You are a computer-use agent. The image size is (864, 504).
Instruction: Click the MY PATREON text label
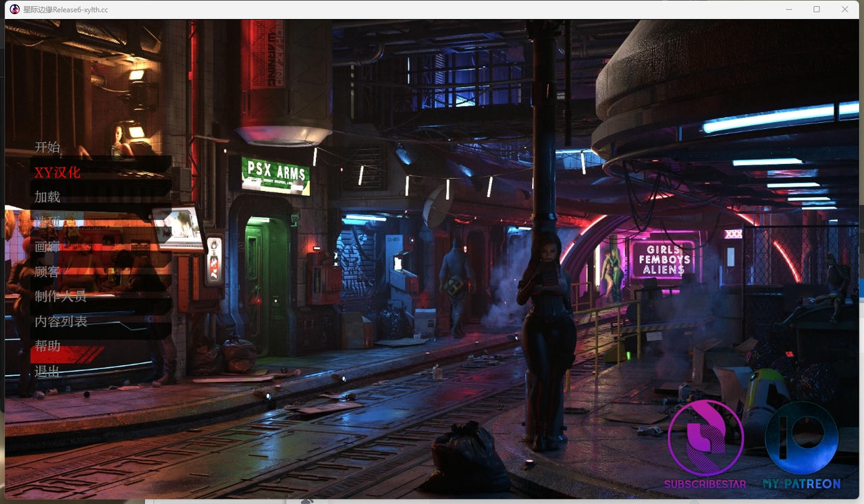click(x=801, y=484)
